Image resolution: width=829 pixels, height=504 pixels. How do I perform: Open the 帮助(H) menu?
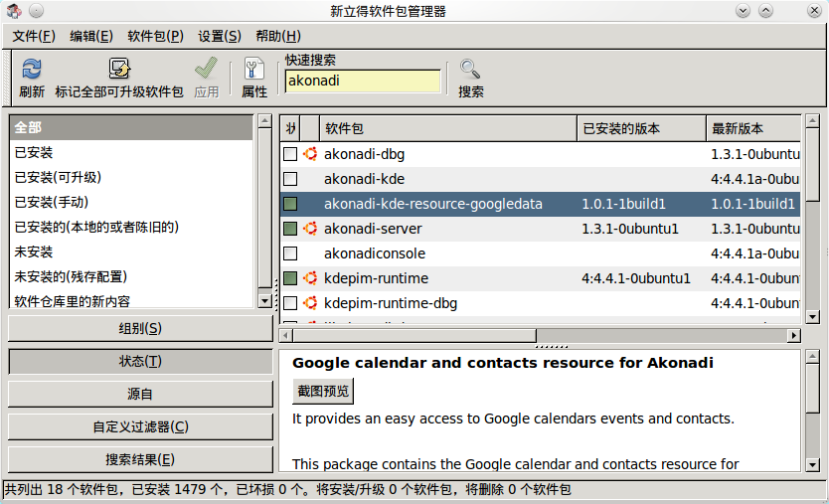point(278,36)
